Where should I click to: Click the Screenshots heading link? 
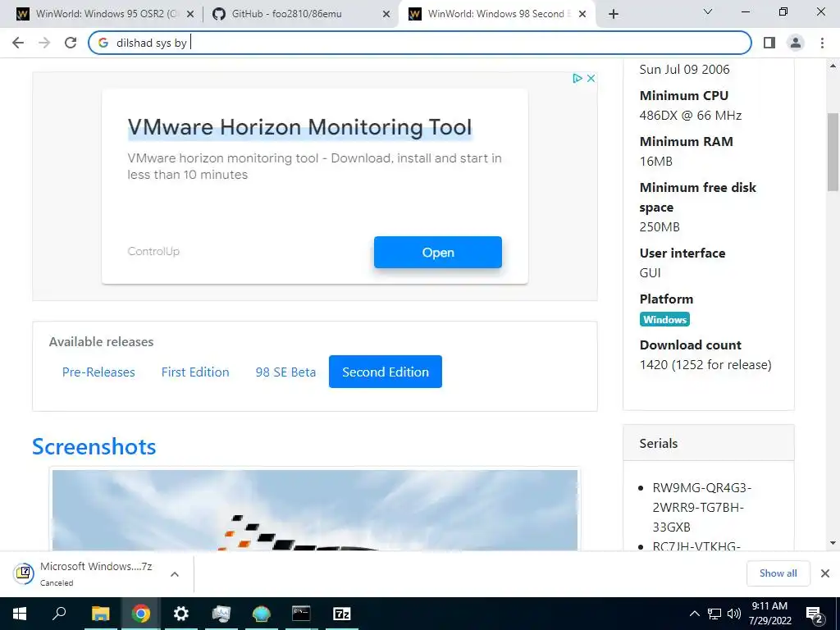94,446
